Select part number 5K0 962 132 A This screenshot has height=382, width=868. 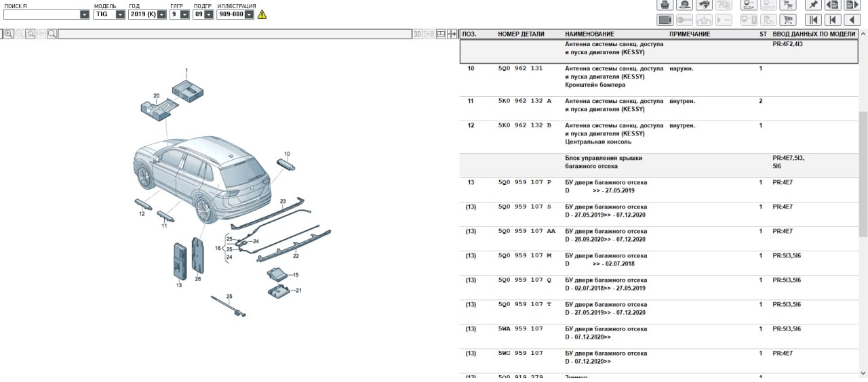tap(525, 101)
